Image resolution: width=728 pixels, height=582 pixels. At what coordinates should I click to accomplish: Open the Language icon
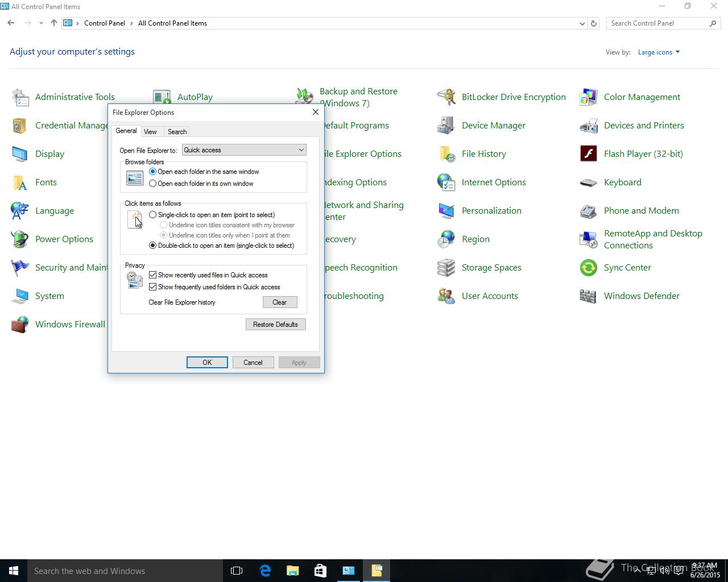click(20, 211)
